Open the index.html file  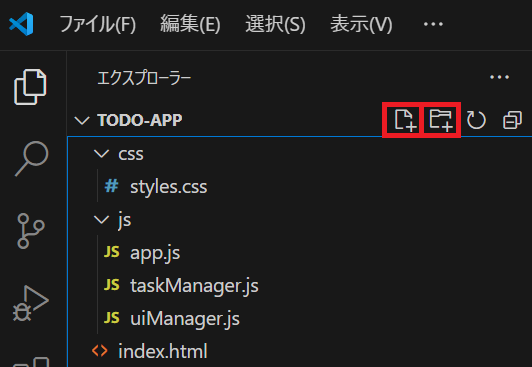pos(163,351)
